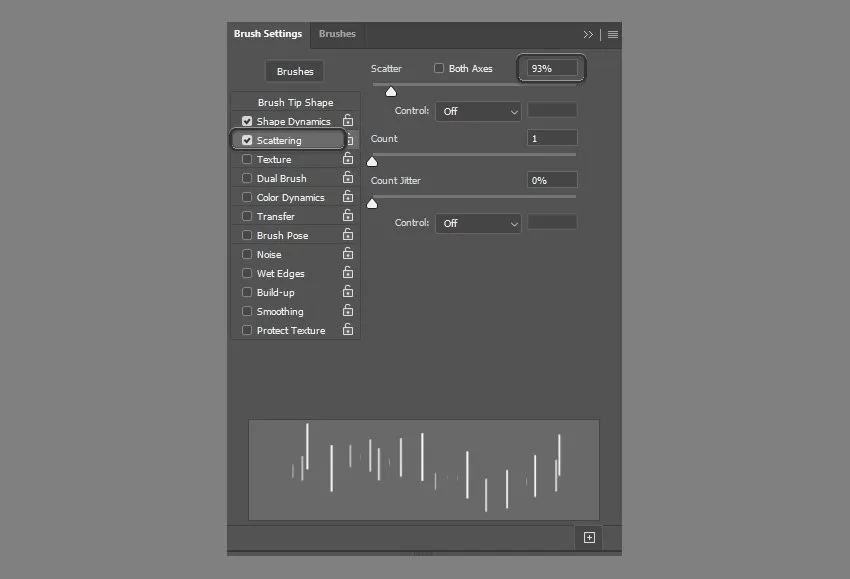This screenshot has height=579, width=850.
Task: Click the Scatter slider handle
Action: coord(391,92)
